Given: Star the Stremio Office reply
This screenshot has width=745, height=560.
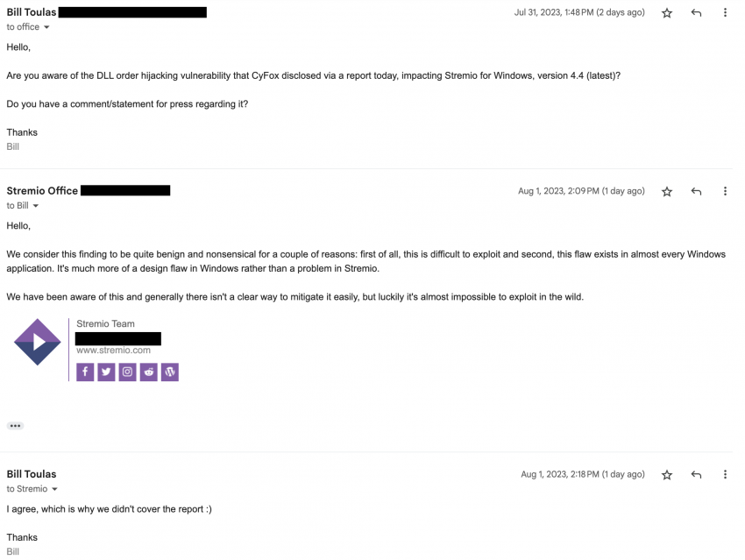Looking at the screenshot, I should pos(666,191).
